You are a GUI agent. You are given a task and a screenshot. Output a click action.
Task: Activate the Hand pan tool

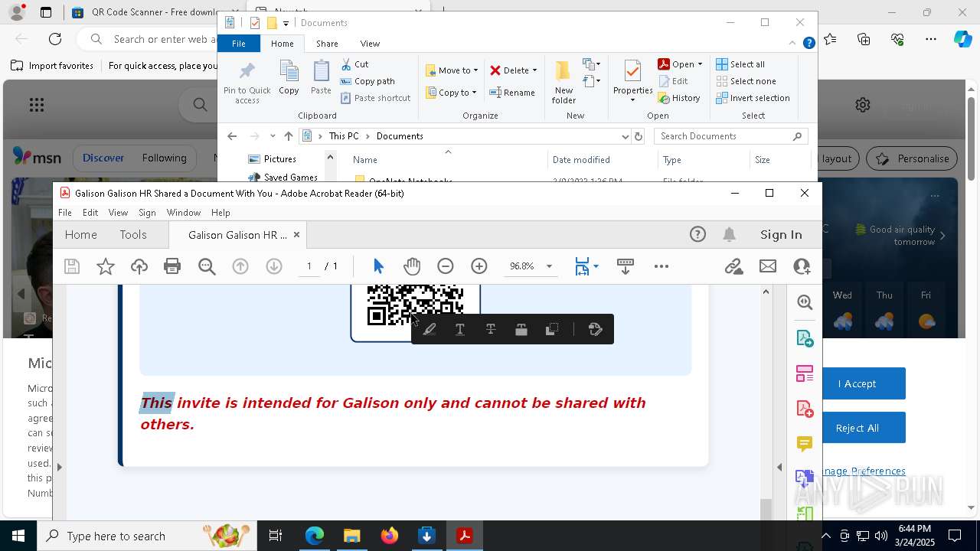click(412, 266)
